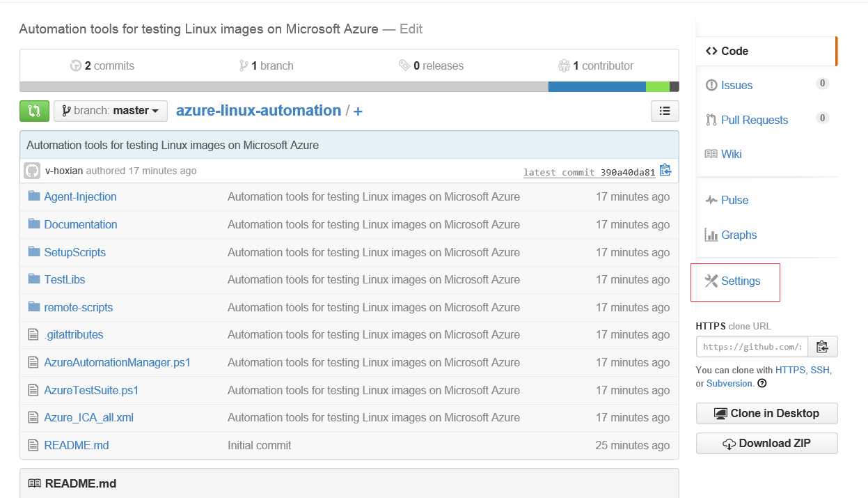Viewport: 868px width, 498px height.
Task: Click commit message header above author row
Action: 173,146
